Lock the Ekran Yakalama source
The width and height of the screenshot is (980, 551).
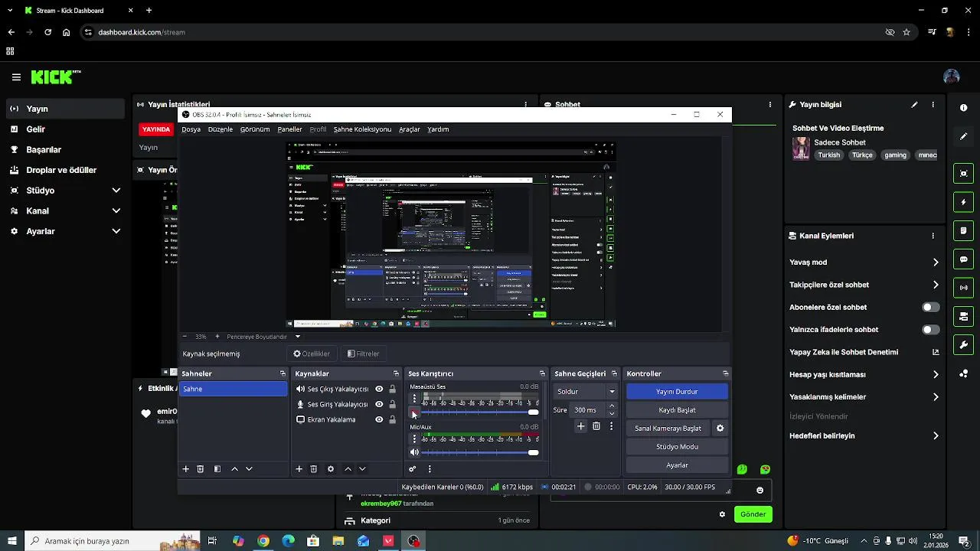coord(392,419)
